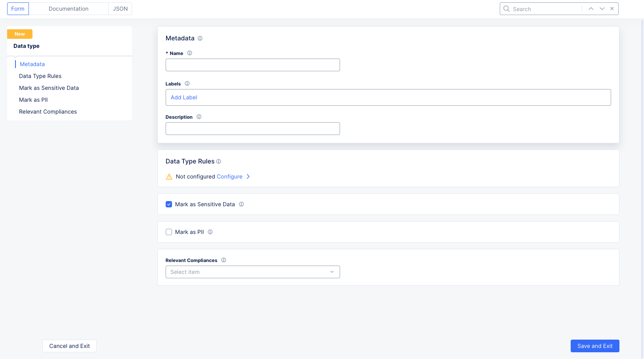Viewport: 644px width, 359px height.
Task: Click the warning icon near Not configured
Action: pyautogui.click(x=169, y=177)
